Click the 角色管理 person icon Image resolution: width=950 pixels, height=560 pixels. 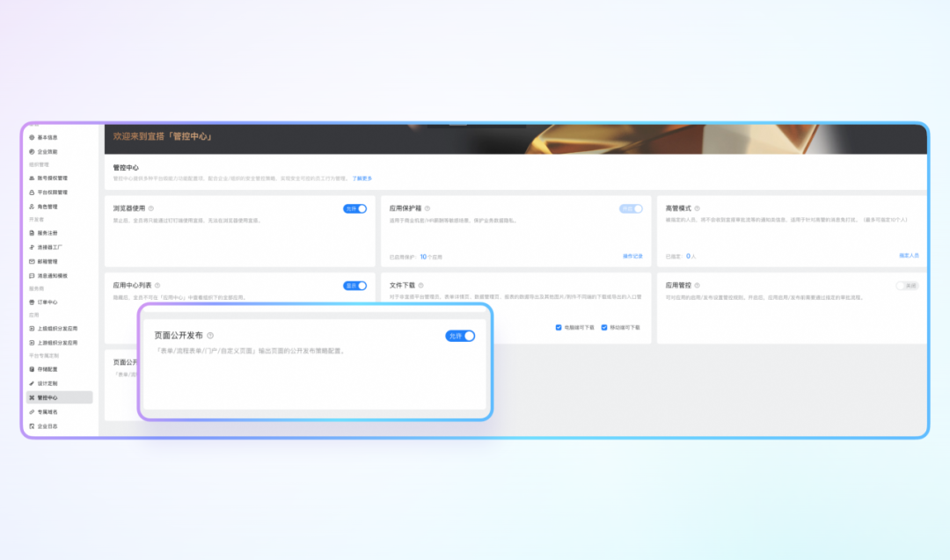click(32, 207)
